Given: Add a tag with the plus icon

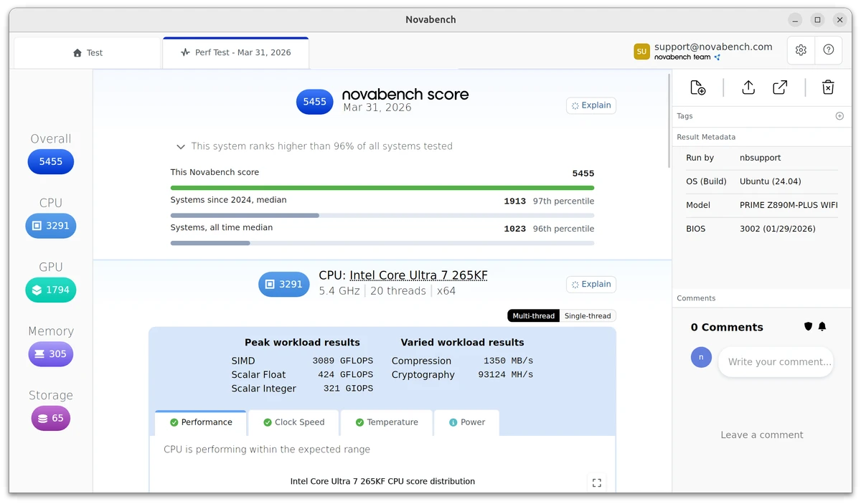Looking at the screenshot, I should click(x=839, y=116).
